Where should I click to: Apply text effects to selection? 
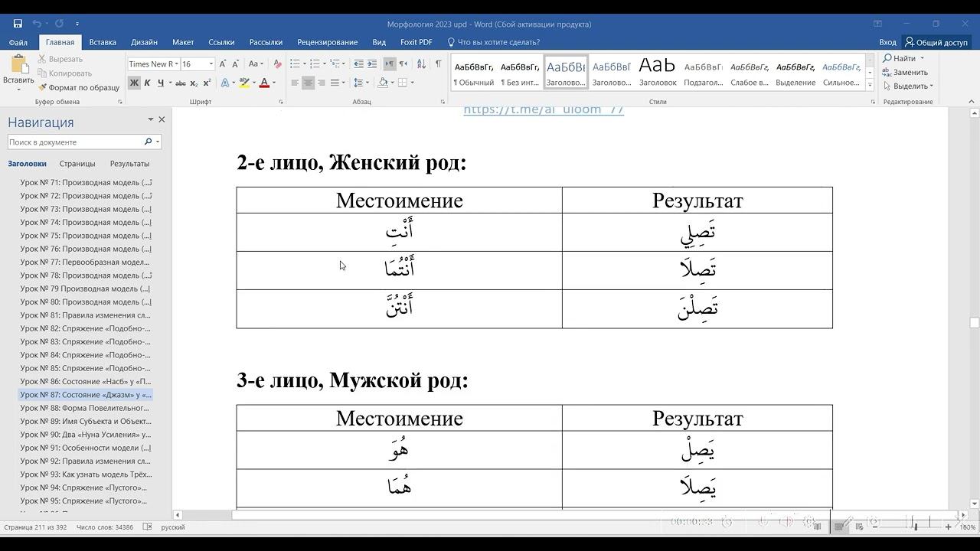225,83
